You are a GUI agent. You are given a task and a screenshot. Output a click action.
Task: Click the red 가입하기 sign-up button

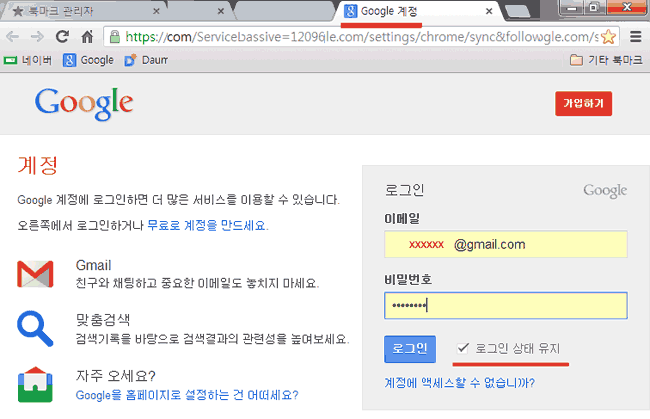click(583, 104)
